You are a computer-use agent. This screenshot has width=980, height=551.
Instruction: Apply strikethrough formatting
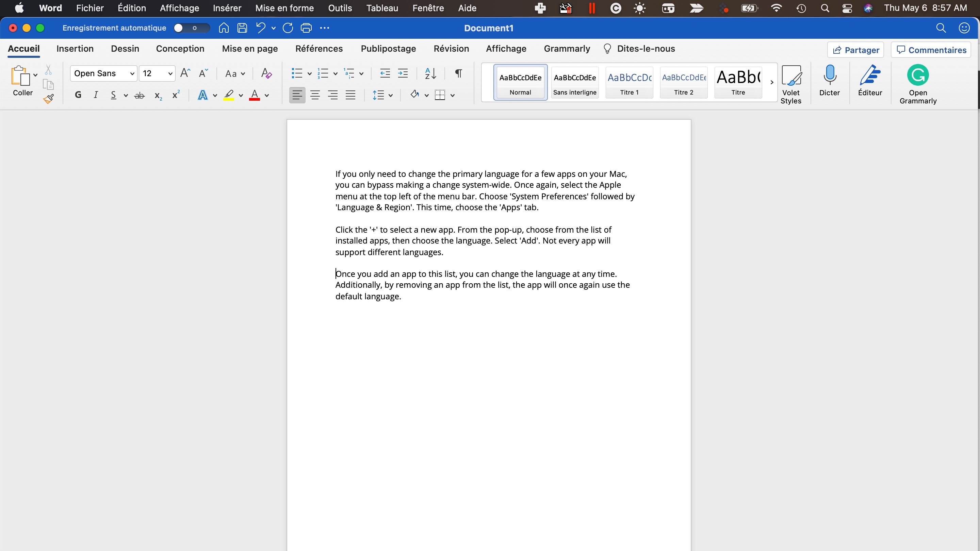coord(140,96)
